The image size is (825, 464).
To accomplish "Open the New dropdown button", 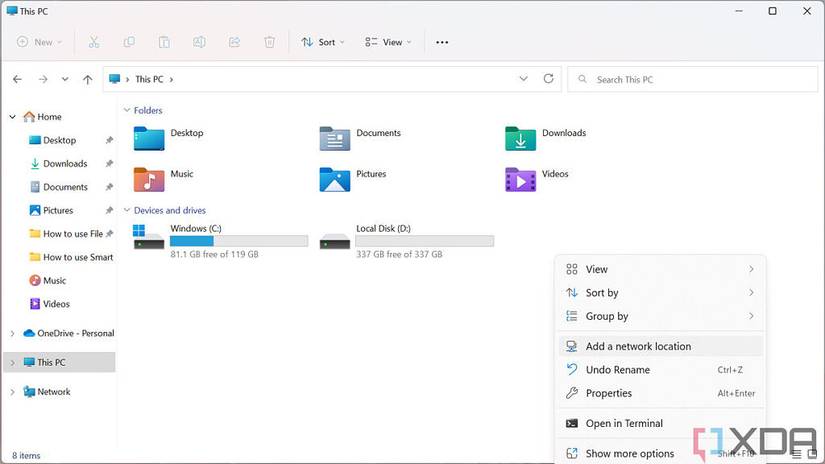I will (x=39, y=42).
